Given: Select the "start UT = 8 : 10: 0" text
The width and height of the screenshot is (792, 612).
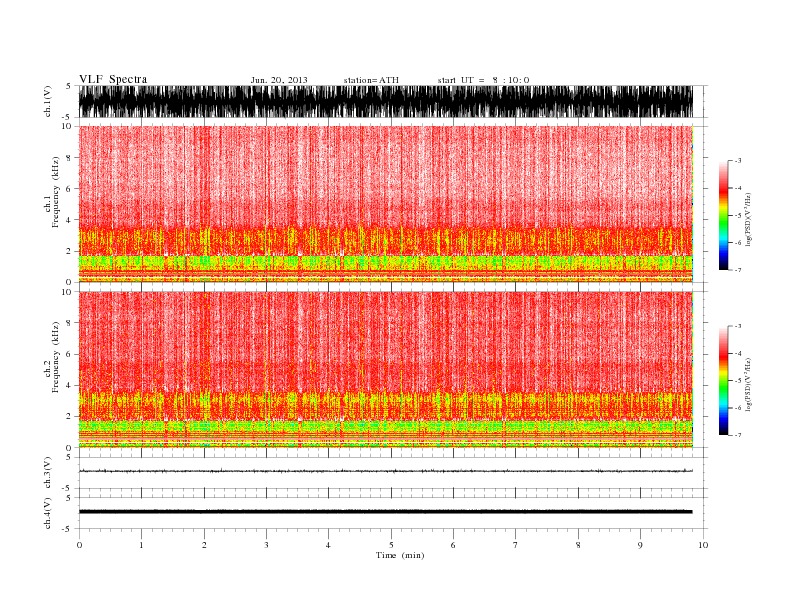Looking at the screenshot, I should click(x=483, y=80).
